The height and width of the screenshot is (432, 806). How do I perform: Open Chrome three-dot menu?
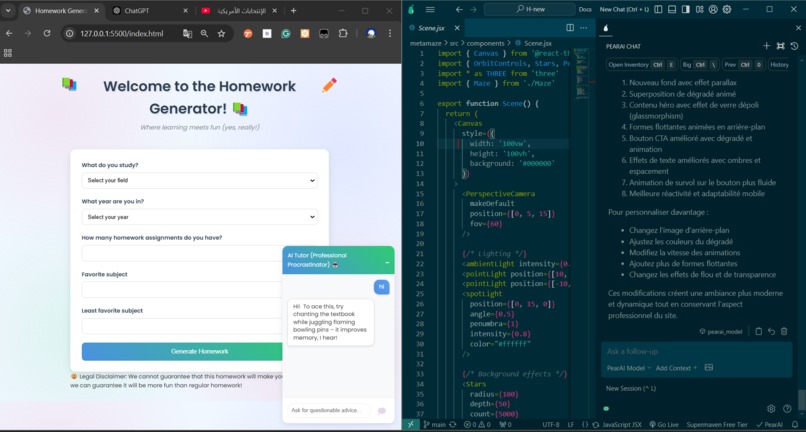(x=390, y=33)
